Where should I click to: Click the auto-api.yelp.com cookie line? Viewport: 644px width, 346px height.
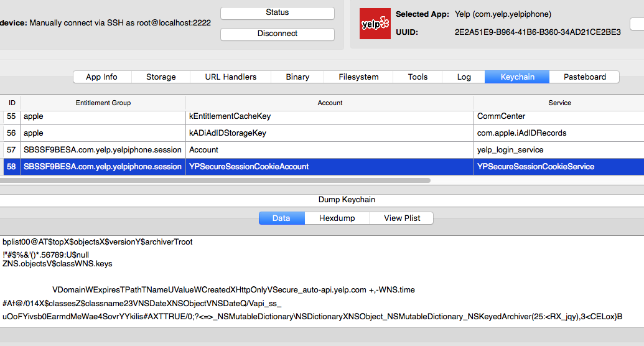(233, 290)
